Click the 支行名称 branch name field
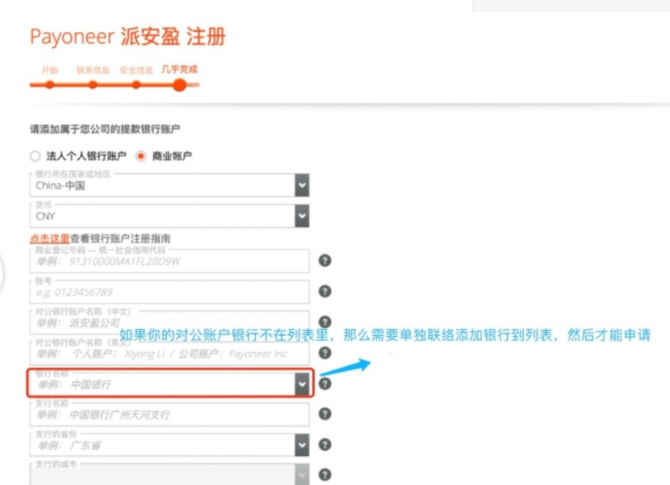670x485 pixels. [169, 414]
